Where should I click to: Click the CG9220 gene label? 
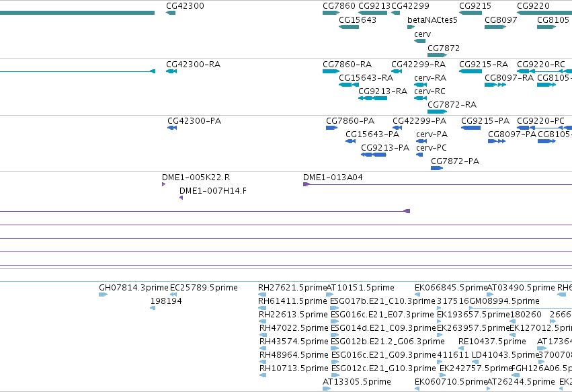click(533, 6)
